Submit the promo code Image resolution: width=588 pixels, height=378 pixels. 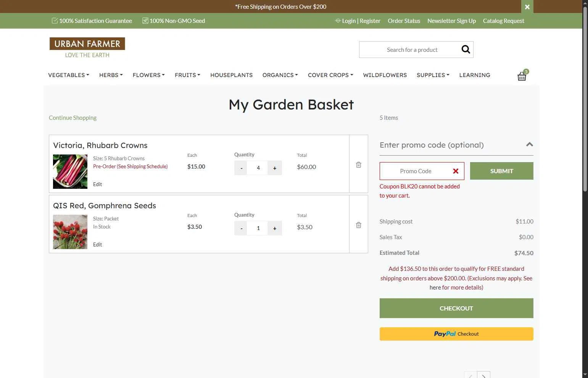tap(501, 171)
